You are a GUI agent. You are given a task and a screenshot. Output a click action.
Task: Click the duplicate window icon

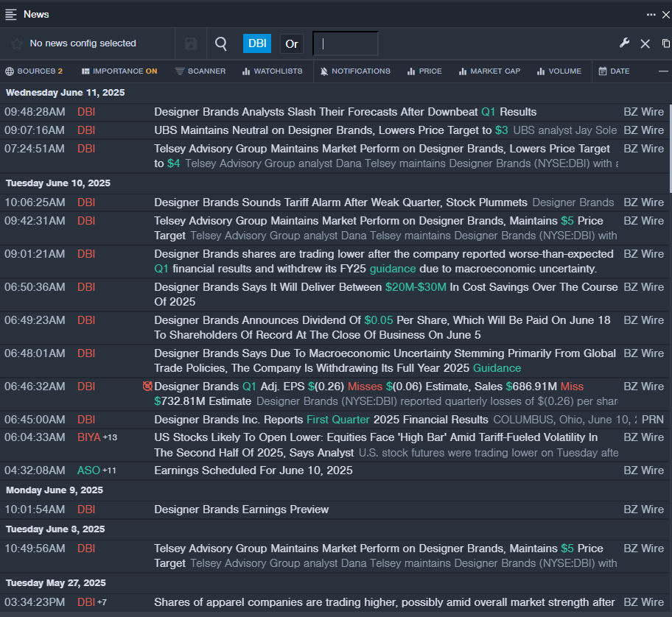point(665,43)
